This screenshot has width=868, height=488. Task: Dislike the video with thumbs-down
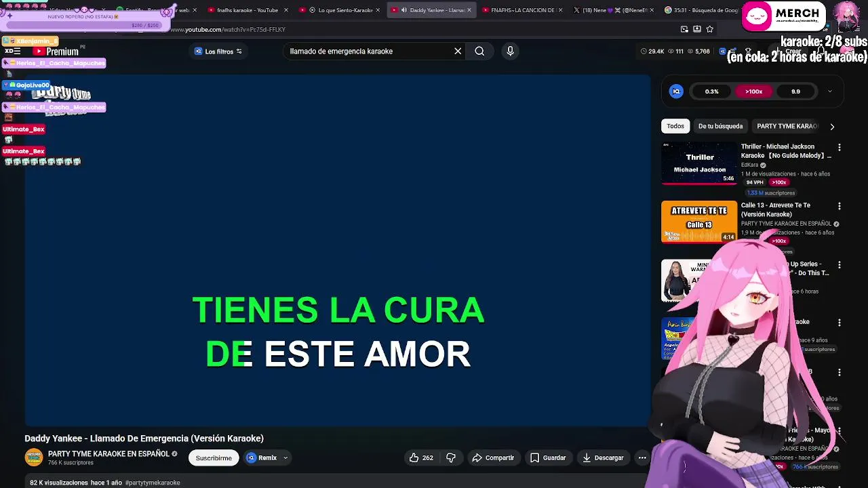coord(451,457)
